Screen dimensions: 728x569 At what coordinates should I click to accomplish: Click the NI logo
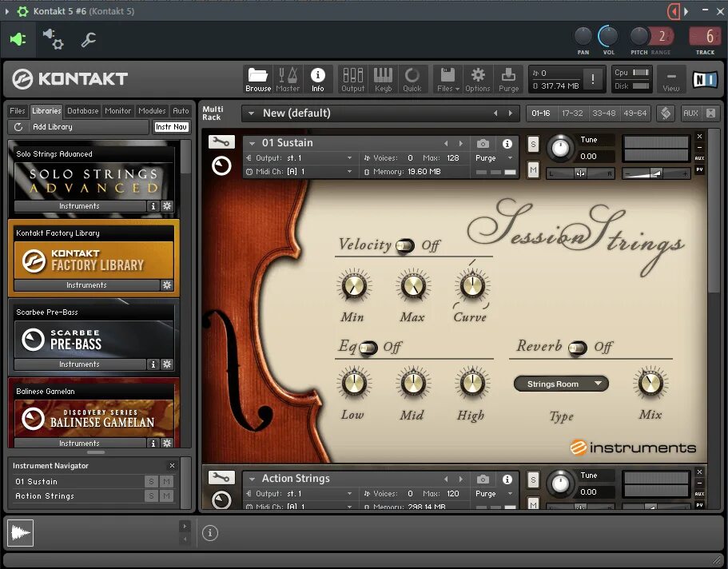[705, 79]
